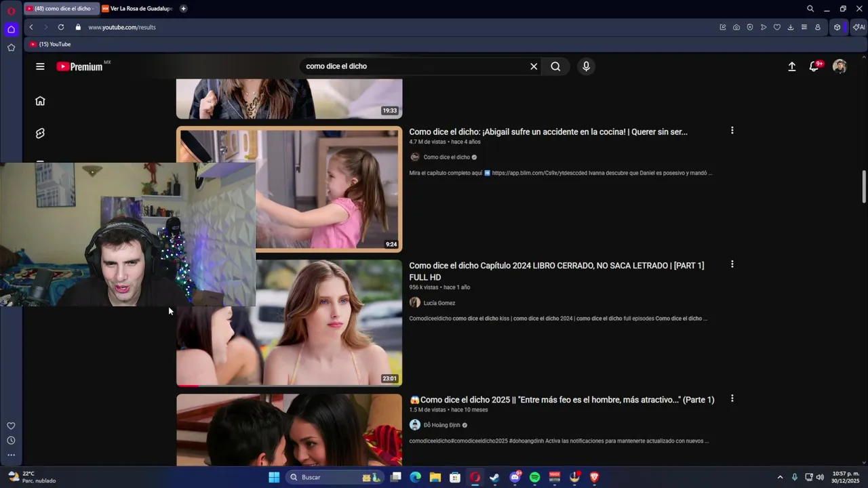Open the YouTube hamburger guide menu
The width and height of the screenshot is (868, 488).
click(40, 66)
